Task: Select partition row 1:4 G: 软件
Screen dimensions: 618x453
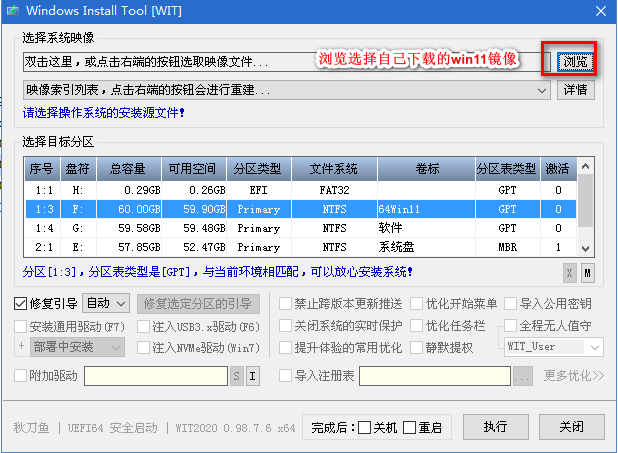Action: pyautogui.click(x=301, y=228)
